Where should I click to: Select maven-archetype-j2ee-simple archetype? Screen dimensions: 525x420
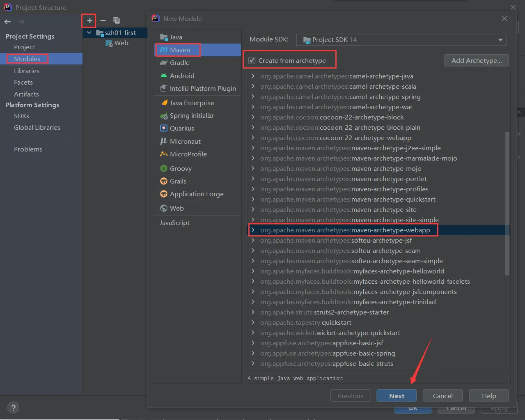click(350, 148)
